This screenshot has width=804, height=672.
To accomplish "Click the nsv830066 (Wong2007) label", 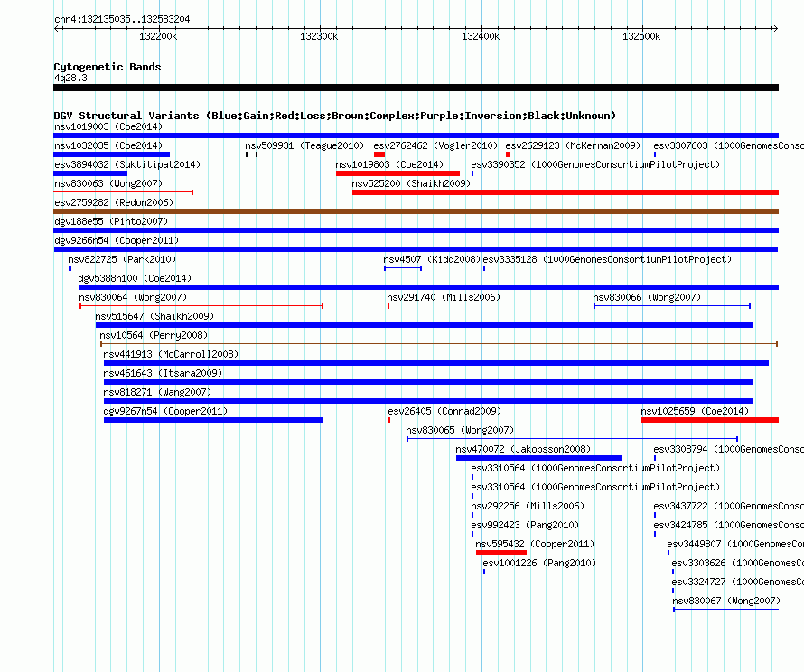I will coord(647,297).
